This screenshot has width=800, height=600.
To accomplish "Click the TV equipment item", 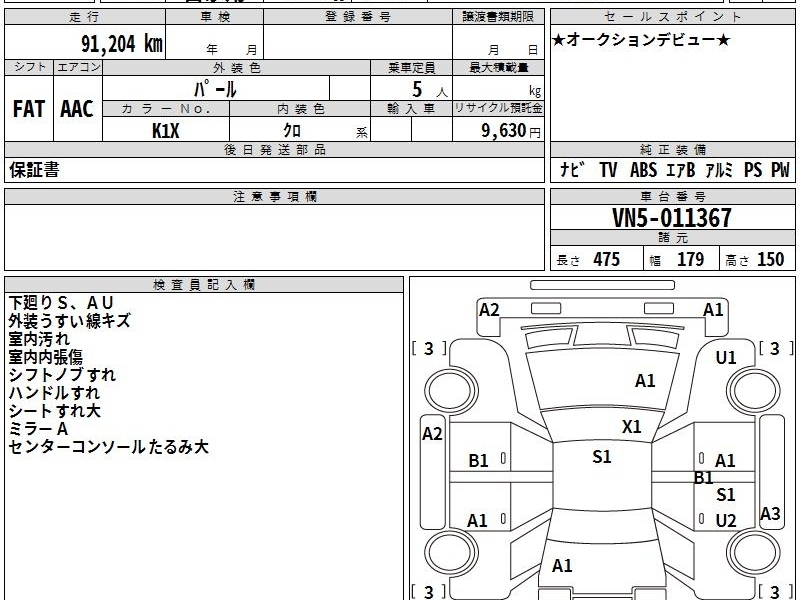I will click(608, 169).
